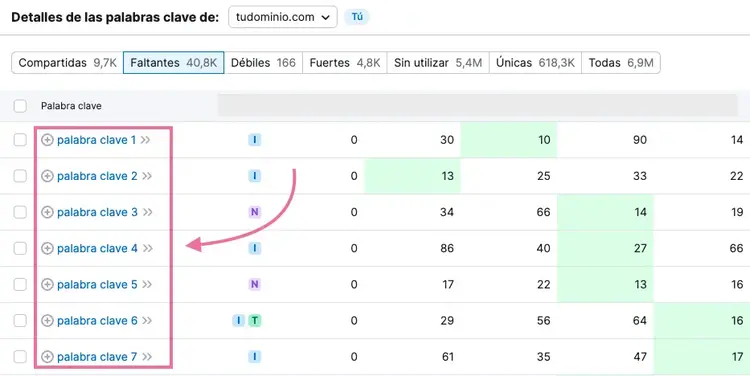Viewport: 750px width, 376px height.
Task: Expand details arrows for palabra clave 2
Action: [x=147, y=177]
